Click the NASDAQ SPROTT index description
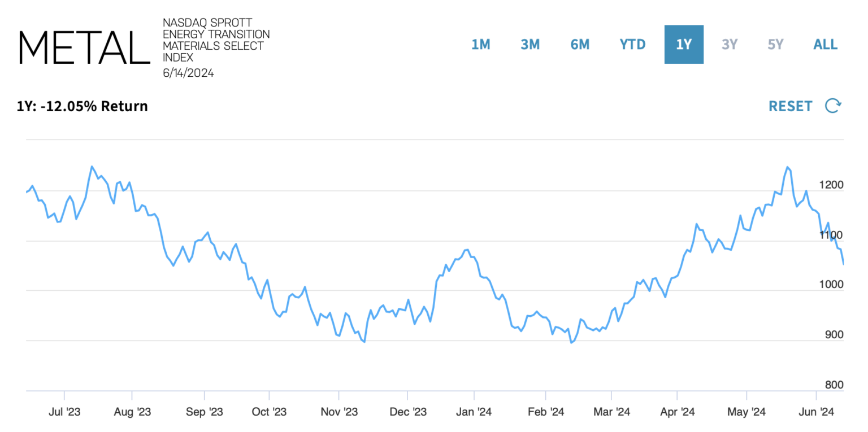 tap(216, 40)
